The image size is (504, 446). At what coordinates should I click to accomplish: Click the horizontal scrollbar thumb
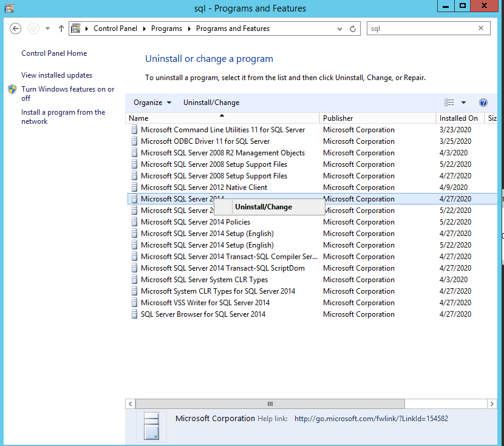point(270,404)
